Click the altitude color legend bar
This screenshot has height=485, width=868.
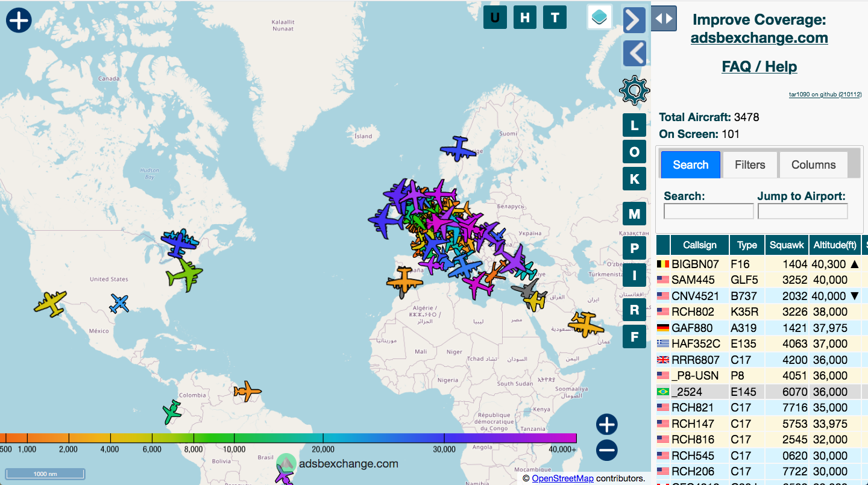pyautogui.click(x=288, y=438)
